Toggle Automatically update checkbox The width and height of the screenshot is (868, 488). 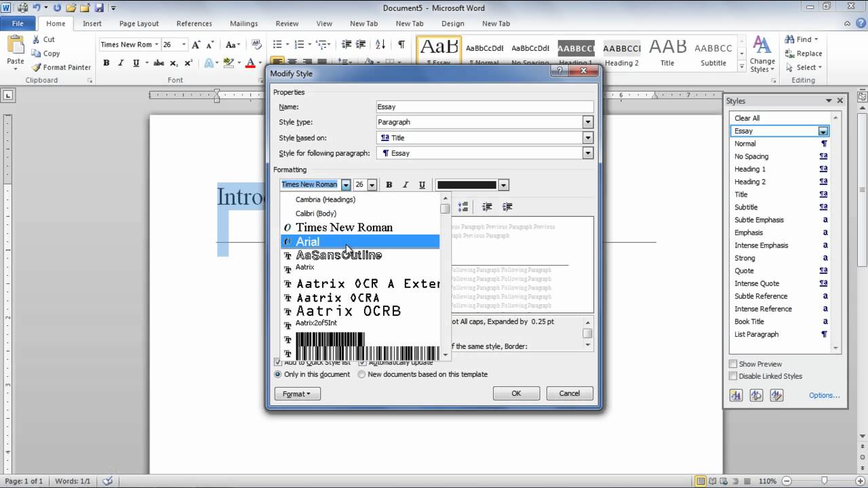[x=363, y=363]
